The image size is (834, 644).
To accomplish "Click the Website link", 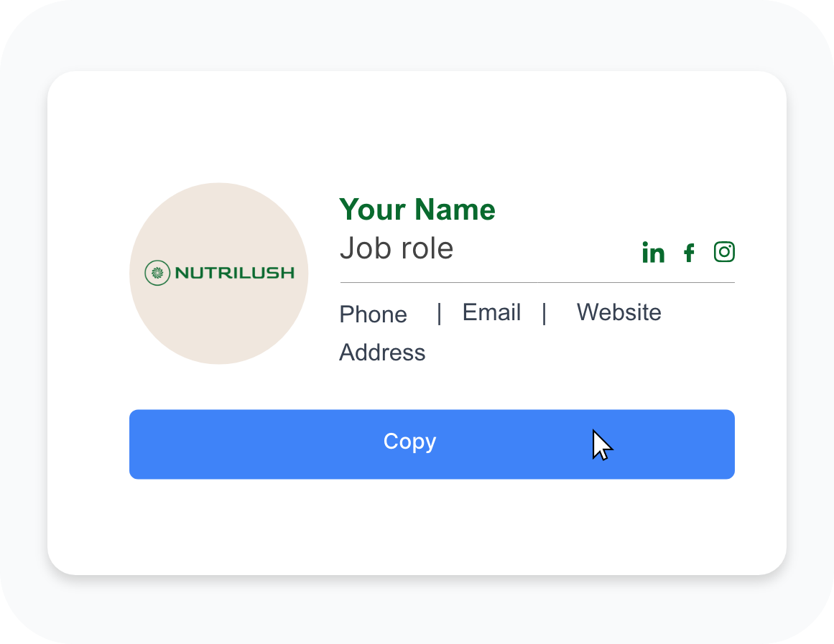I will pyautogui.click(x=618, y=312).
